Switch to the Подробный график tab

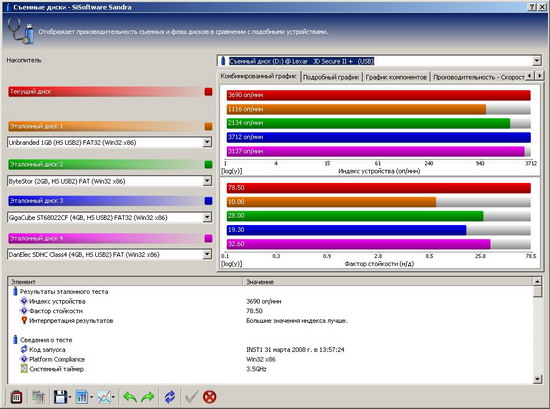coord(331,77)
